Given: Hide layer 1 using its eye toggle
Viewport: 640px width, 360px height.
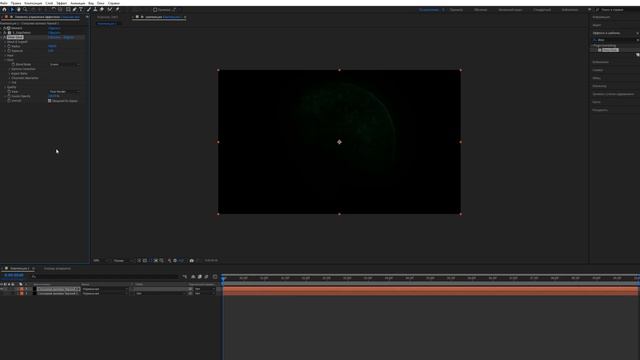Looking at the screenshot, I should click(2, 289).
